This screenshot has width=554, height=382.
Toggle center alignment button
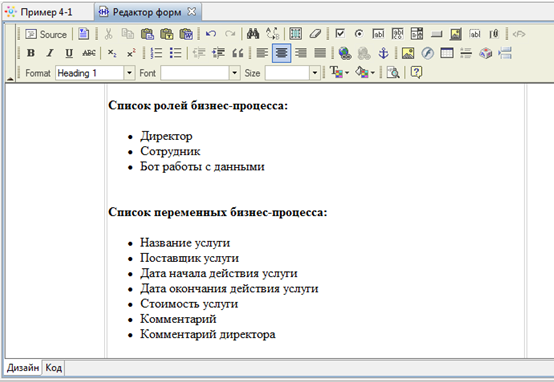click(x=282, y=53)
